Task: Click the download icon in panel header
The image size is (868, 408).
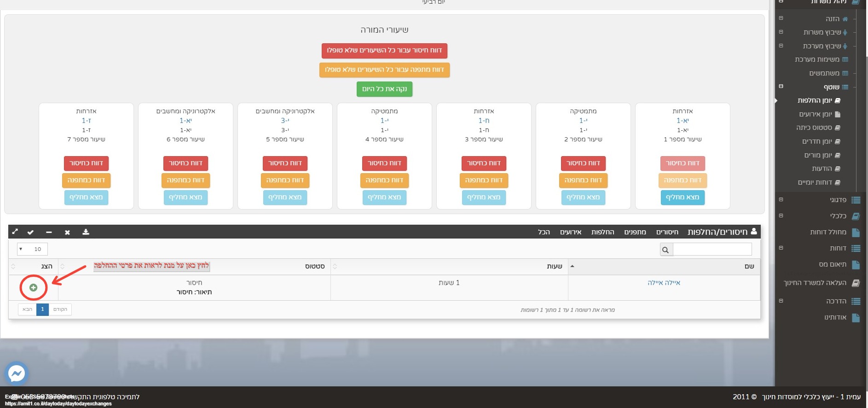Action: (x=86, y=232)
